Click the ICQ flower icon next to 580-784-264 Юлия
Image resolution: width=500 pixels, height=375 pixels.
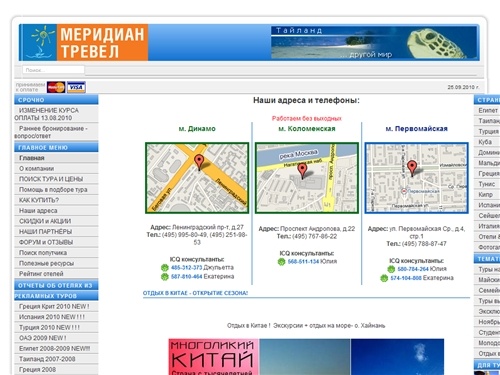[391, 269]
